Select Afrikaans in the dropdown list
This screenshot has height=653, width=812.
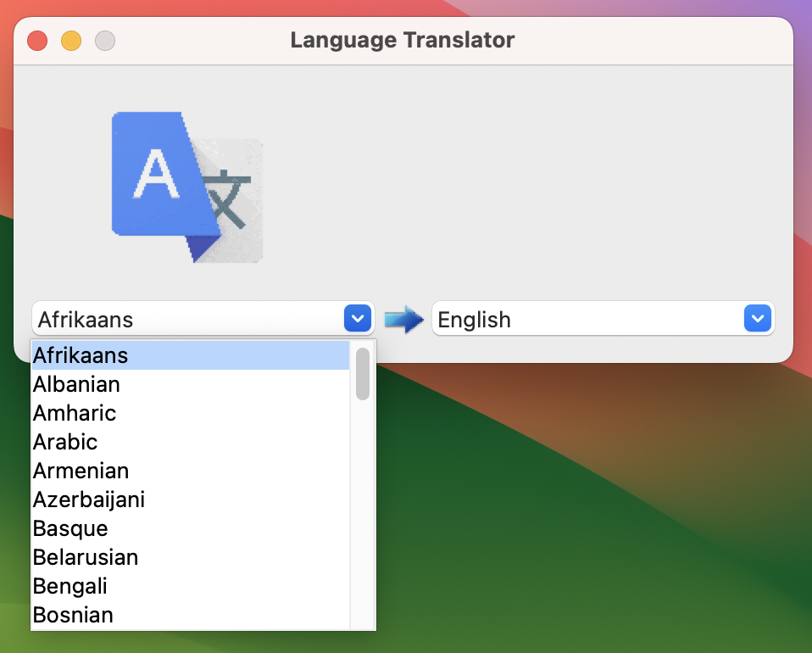[x=191, y=355]
